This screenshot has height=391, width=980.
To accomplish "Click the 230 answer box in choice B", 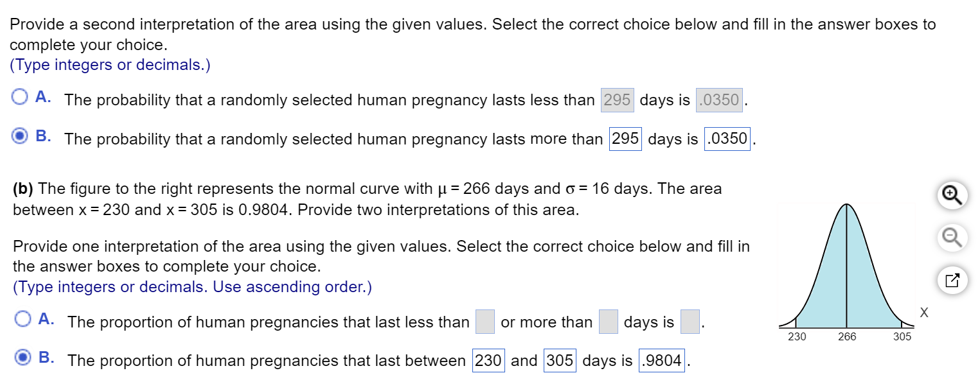I will pyautogui.click(x=489, y=361).
